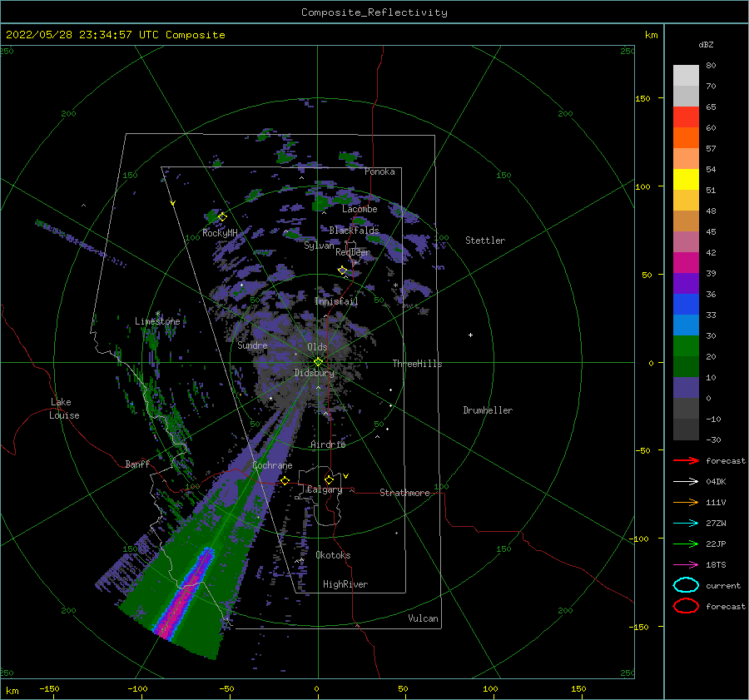Click the green swatch below 30 dBZ

[x=686, y=346]
